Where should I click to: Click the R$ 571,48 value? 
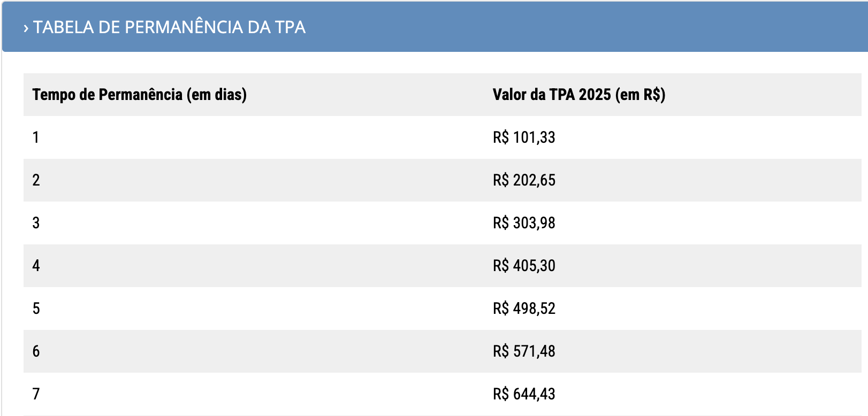524,351
